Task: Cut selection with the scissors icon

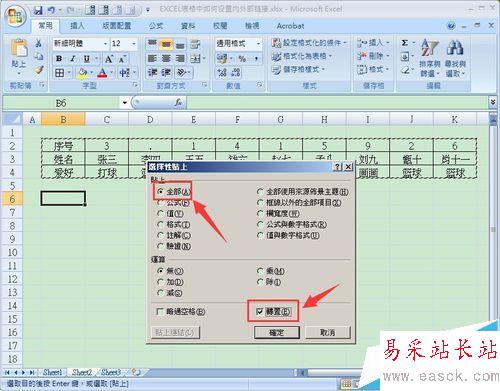Action: [39, 43]
